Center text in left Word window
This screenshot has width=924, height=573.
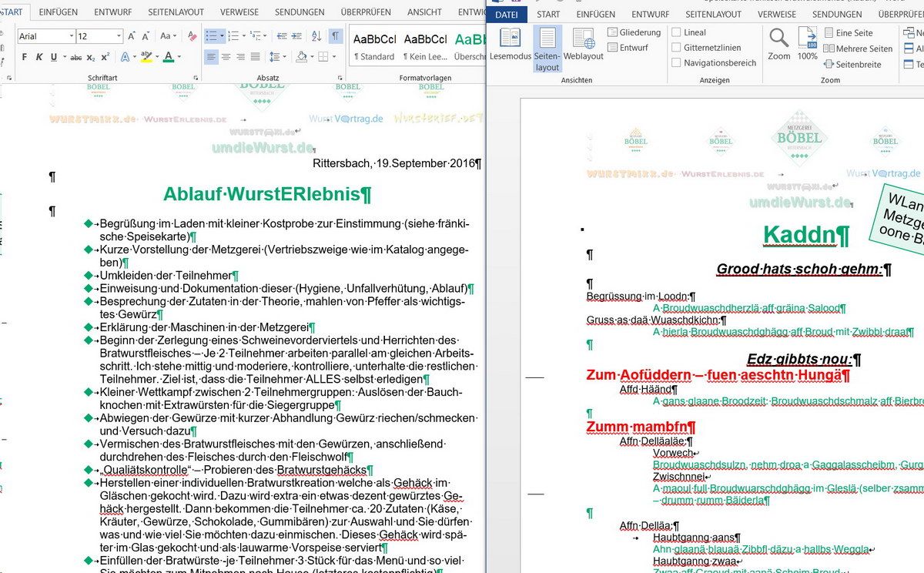coord(226,57)
